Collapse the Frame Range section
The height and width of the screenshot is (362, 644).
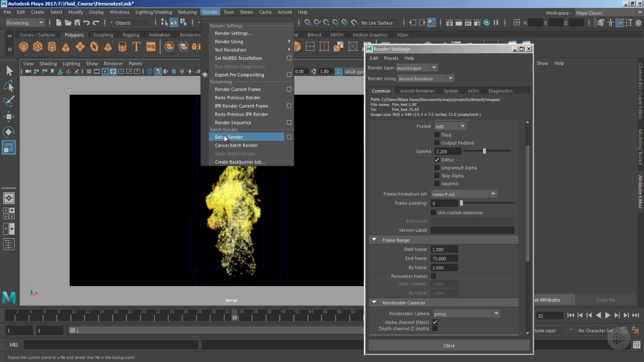point(374,240)
